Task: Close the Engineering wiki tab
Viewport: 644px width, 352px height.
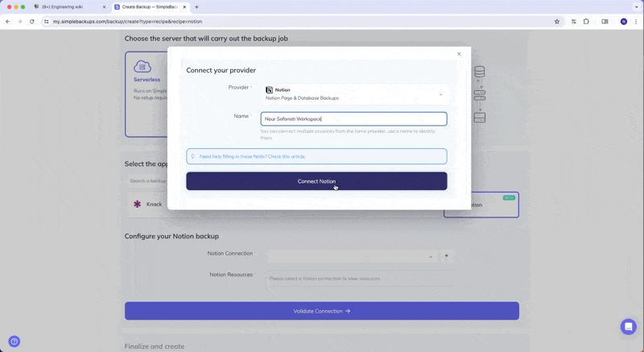Action: coord(104,7)
